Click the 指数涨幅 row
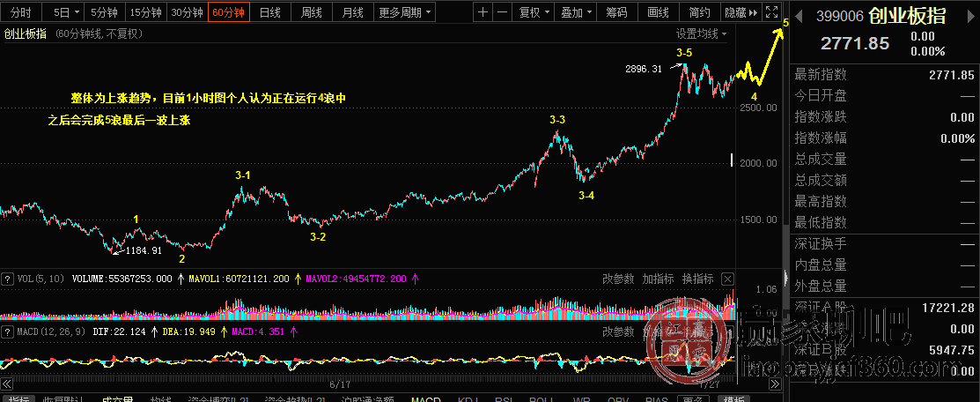This screenshot has width=980, height=402. (x=884, y=138)
